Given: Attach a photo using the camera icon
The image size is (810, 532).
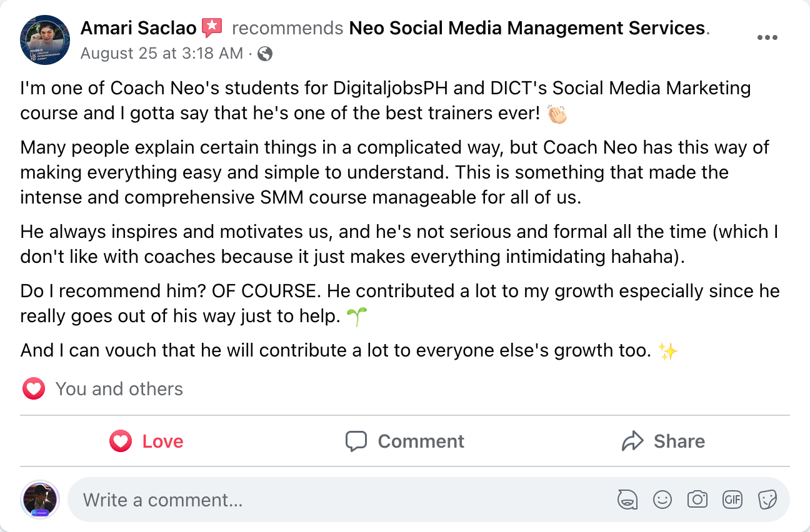Looking at the screenshot, I should (x=697, y=500).
